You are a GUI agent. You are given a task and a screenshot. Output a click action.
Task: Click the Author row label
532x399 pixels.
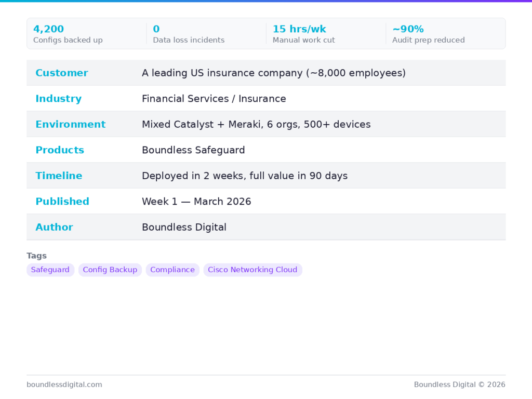54,227
